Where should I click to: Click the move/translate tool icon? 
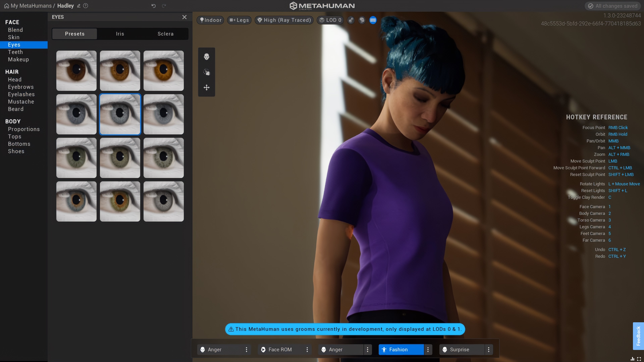tap(206, 87)
